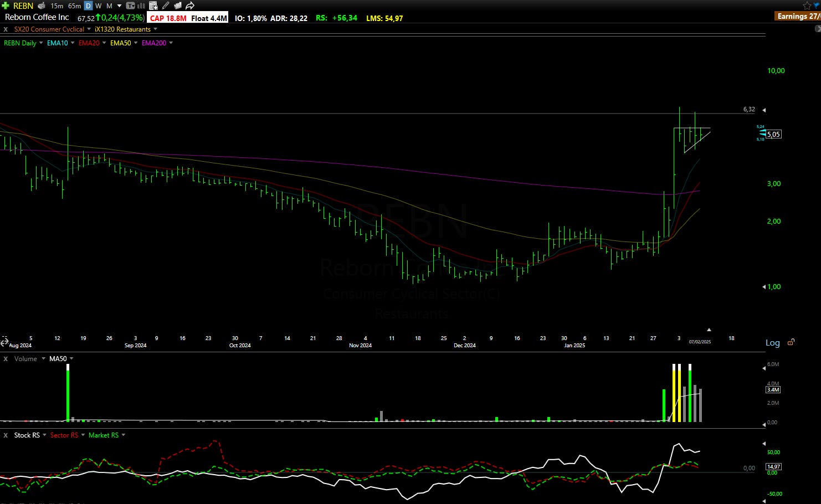Select the W weekly timeframe
Screen dimensions: 821x504
coord(98,6)
